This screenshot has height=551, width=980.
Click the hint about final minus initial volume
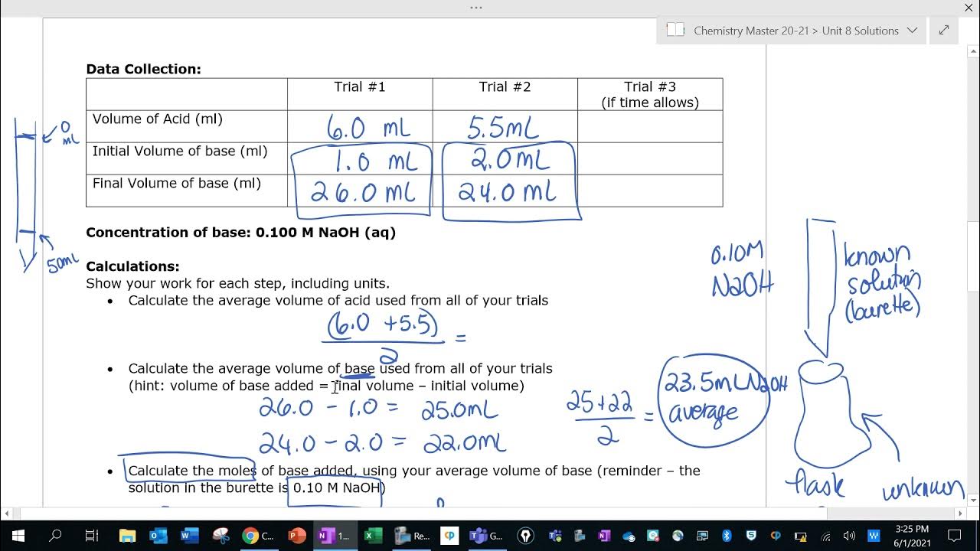tap(326, 386)
